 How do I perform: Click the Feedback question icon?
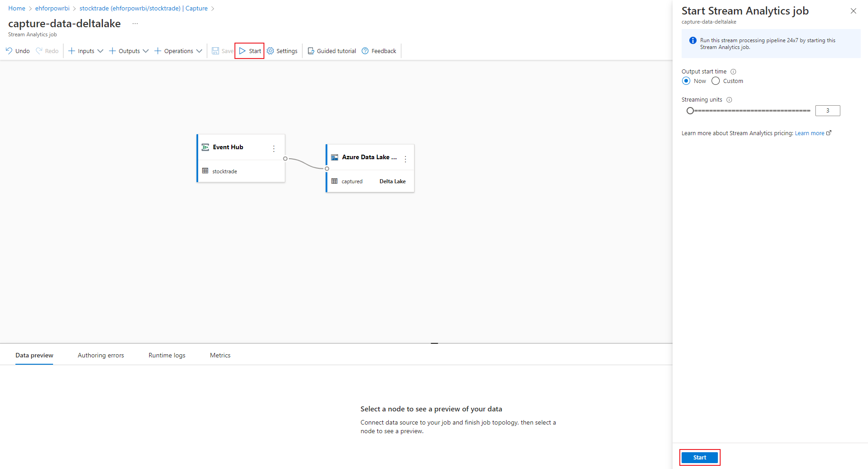pyautogui.click(x=365, y=51)
